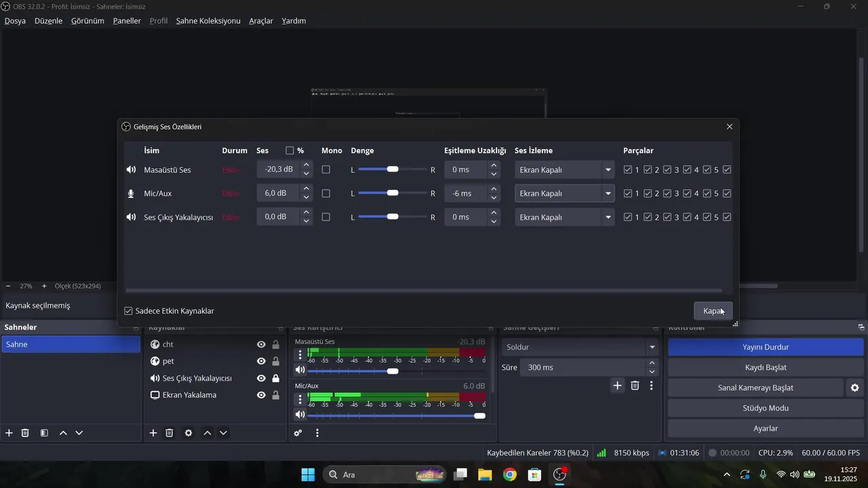Open File Explorer from the taskbar
The height and width of the screenshot is (488, 868).
click(485, 474)
